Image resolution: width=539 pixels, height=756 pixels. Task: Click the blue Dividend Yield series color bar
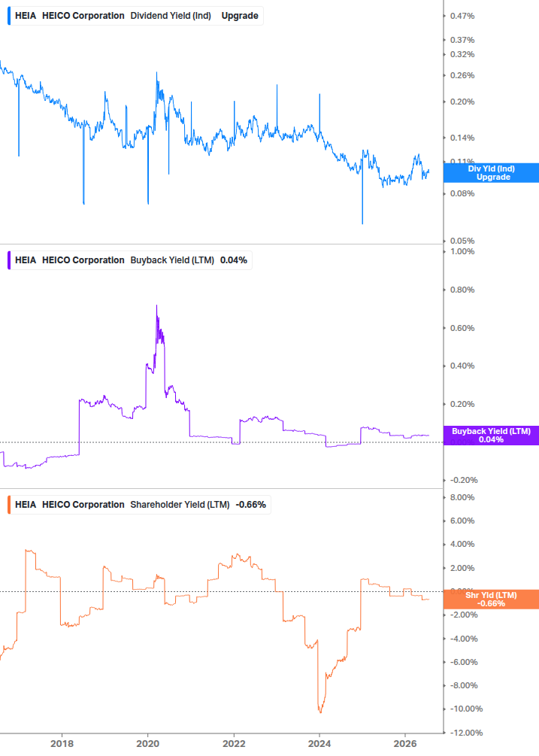click(x=9, y=16)
